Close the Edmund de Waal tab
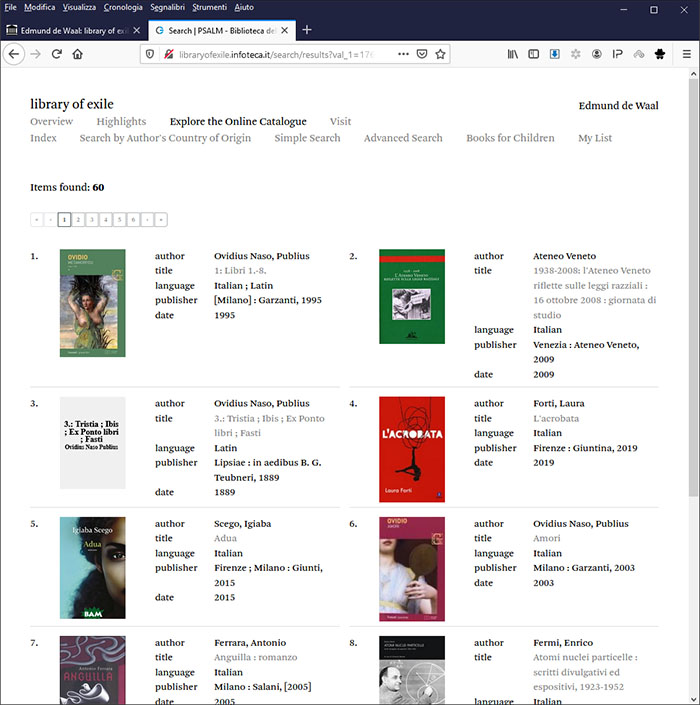Image resolution: width=700 pixels, height=705 pixels. click(x=137, y=31)
